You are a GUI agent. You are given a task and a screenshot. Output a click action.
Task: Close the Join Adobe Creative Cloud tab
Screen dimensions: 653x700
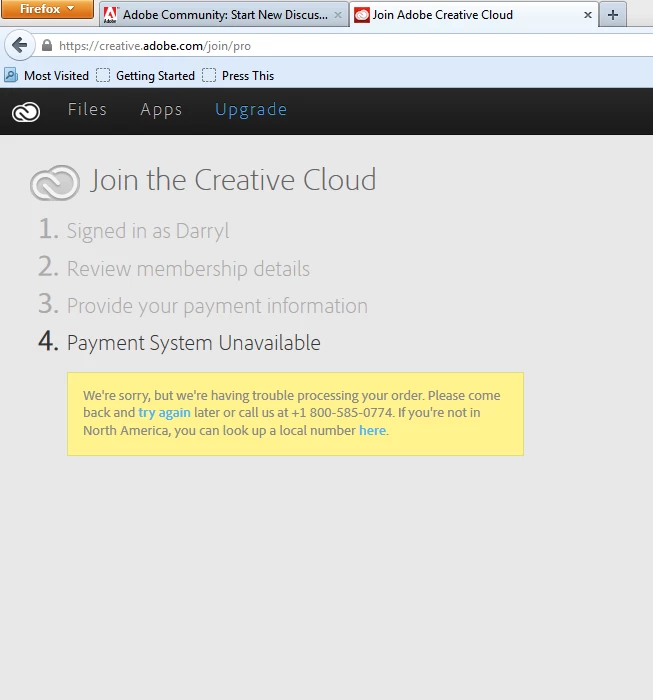[588, 15]
